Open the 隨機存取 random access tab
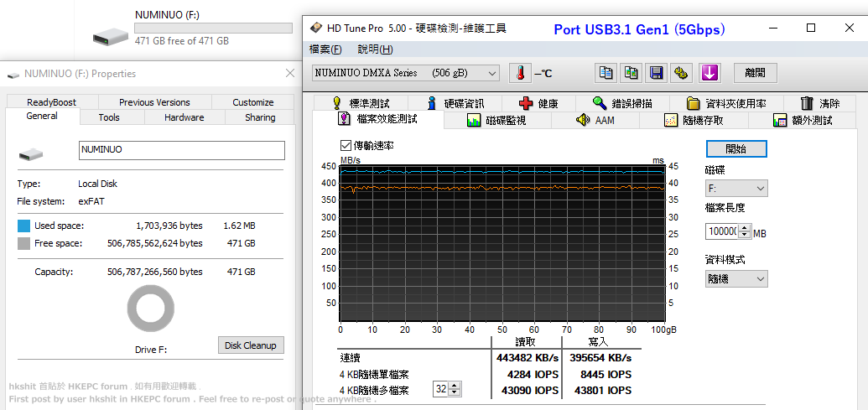This screenshot has height=410, width=868. click(694, 120)
